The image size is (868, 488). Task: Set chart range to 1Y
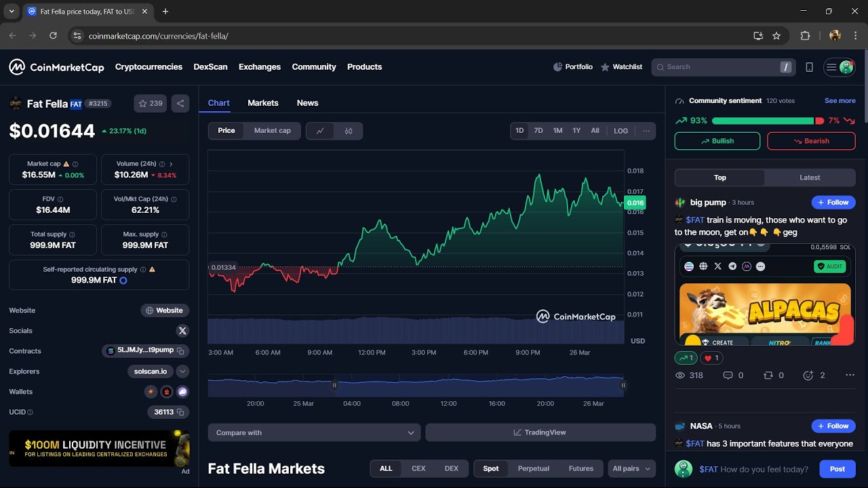click(576, 131)
